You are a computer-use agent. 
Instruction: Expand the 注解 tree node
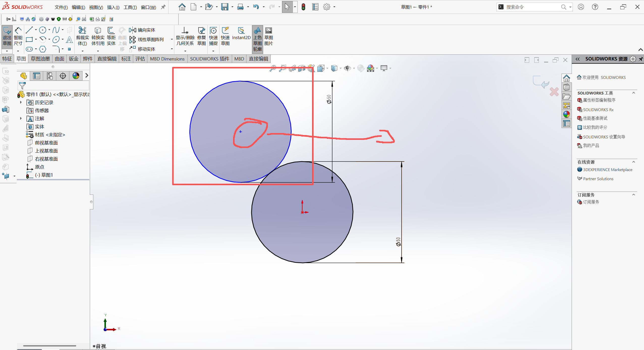21,118
